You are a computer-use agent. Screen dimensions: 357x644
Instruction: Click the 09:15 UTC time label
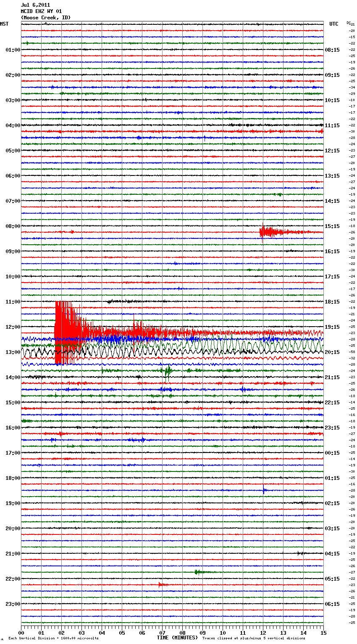tap(332, 75)
